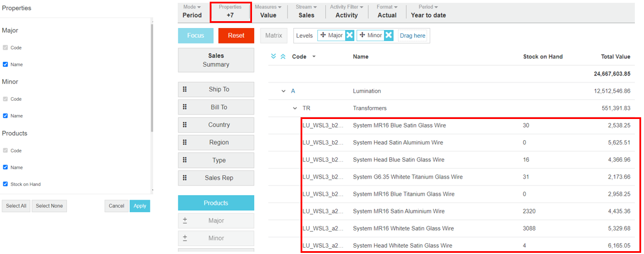Click the move icon on Minor chip

coord(362,35)
